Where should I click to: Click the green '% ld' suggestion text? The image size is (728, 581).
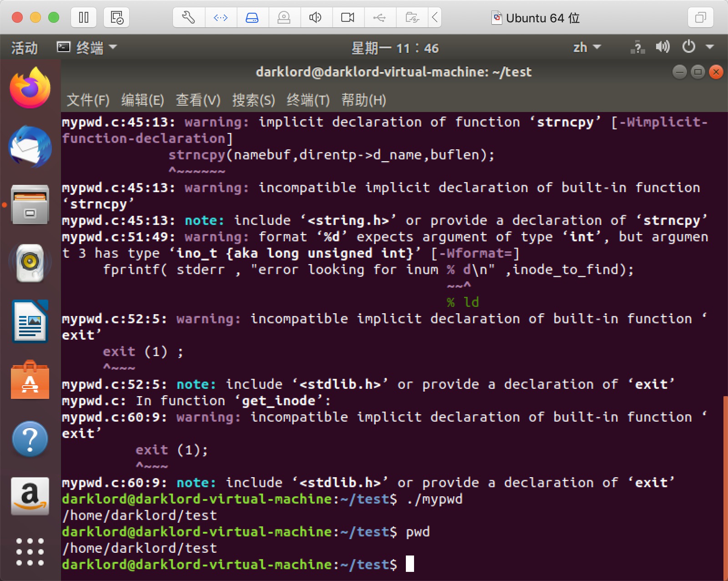(463, 302)
